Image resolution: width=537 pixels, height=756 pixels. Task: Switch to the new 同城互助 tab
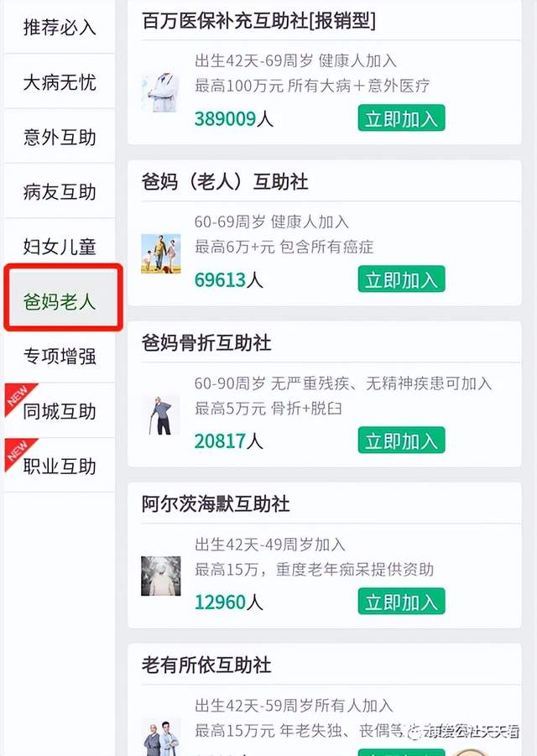point(60,411)
